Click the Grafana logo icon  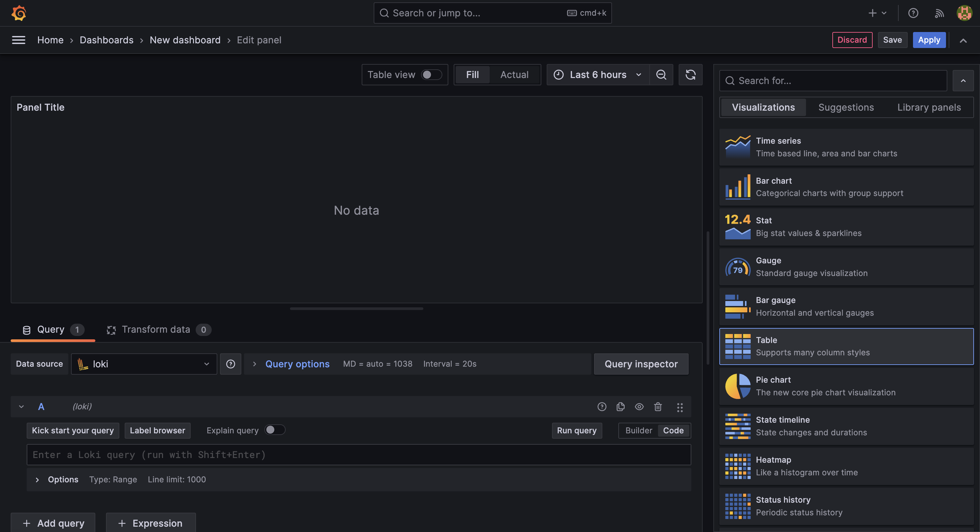19,13
